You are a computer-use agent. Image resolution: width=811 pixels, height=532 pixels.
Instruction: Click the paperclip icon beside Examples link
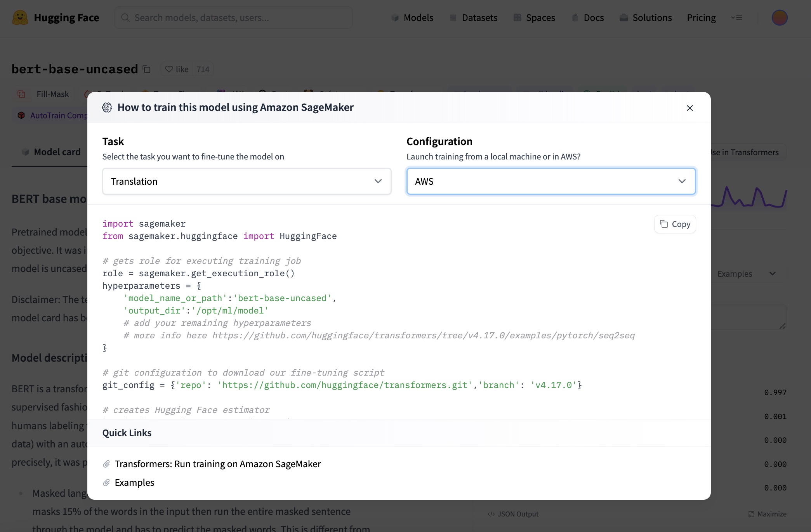point(106,482)
